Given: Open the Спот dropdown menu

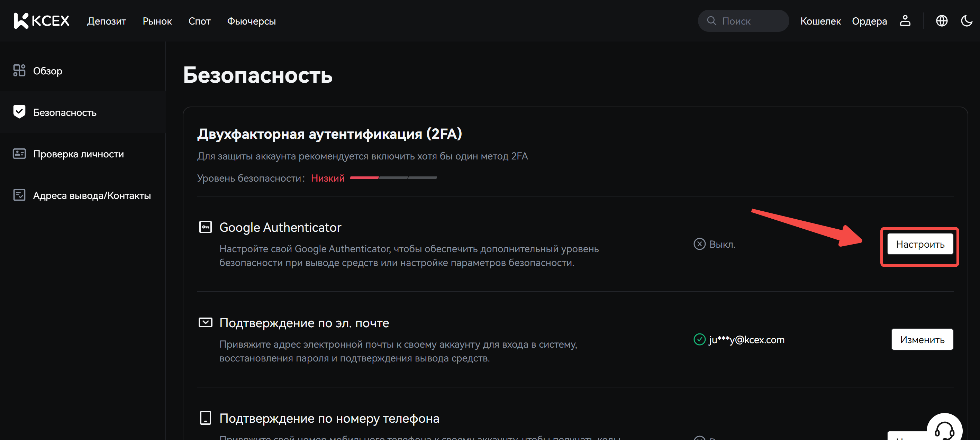Looking at the screenshot, I should pyautogui.click(x=199, y=21).
